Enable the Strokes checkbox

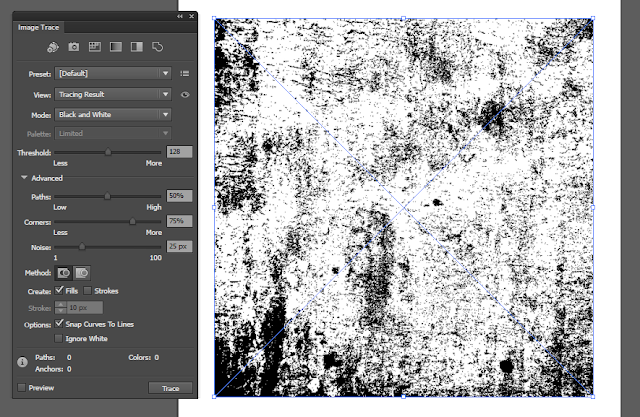click(87, 291)
